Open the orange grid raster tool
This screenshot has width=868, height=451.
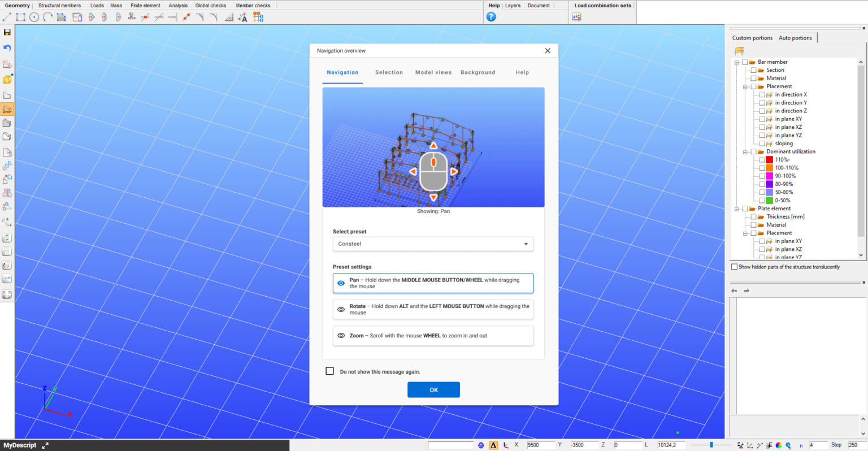[258, 17]
